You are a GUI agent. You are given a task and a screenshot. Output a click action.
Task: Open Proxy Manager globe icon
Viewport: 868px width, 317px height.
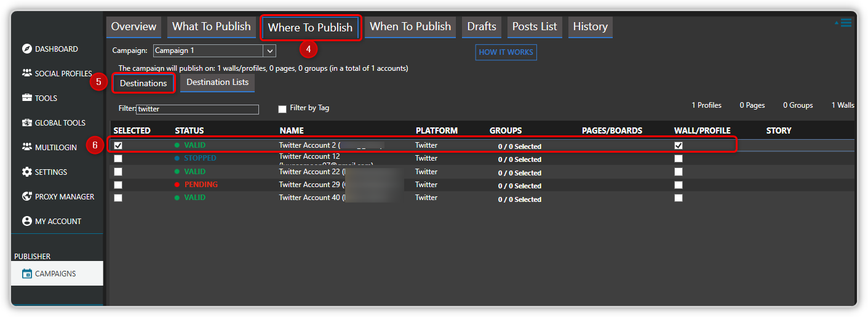tap(26, 196)
